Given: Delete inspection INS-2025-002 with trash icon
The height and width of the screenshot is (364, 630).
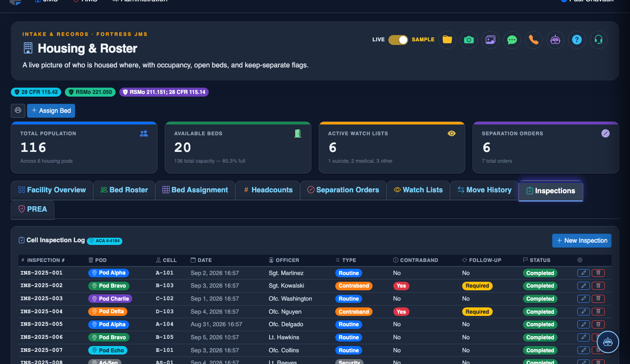Looking at the screenshot, I should 598,286.
